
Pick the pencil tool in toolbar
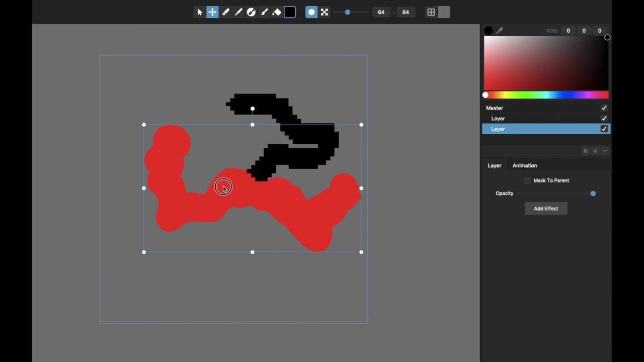226,12
